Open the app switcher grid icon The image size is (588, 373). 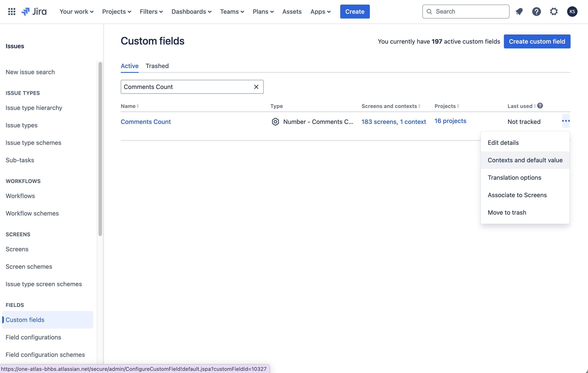[x=12, y=12]
